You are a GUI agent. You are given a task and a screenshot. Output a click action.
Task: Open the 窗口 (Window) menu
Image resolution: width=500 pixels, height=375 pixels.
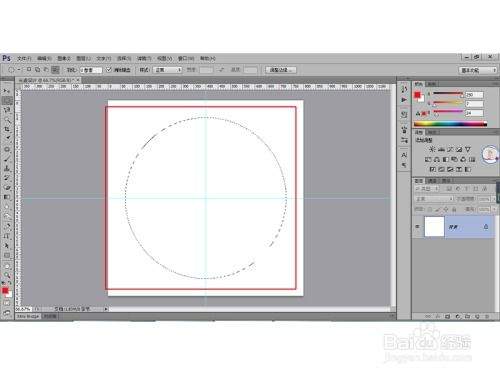click(x=186, y=58)
